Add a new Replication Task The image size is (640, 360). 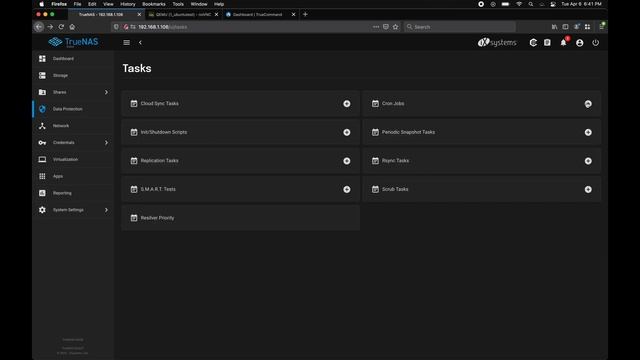click(x=347, y=161)
